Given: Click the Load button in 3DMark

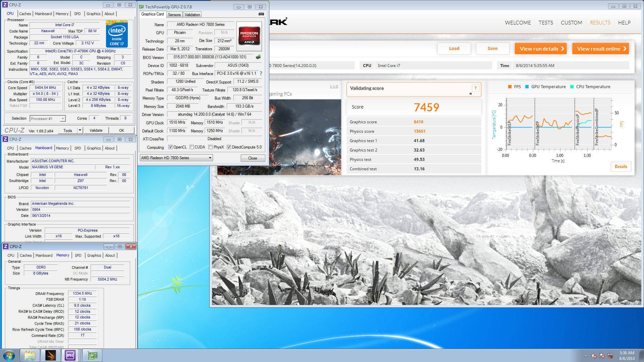Looking at the screenshot, I should coord(454,49).
